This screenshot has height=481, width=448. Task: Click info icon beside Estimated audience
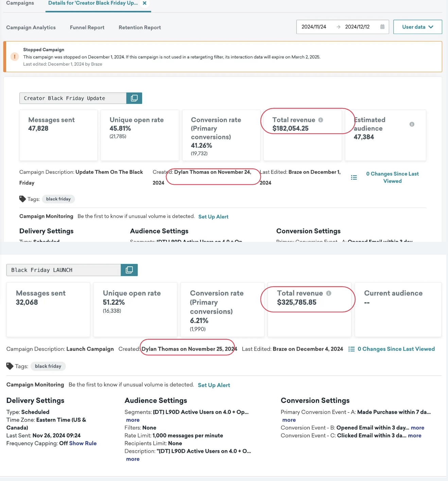412,124
